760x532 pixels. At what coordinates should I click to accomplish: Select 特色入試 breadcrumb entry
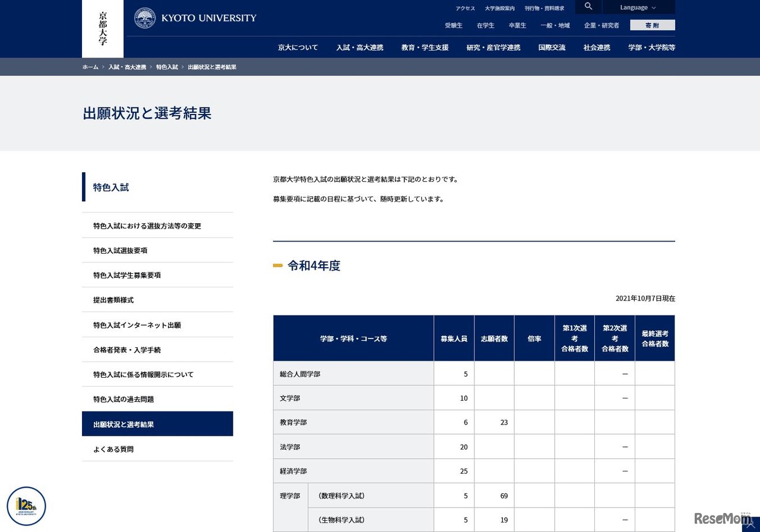pos(167,67)
